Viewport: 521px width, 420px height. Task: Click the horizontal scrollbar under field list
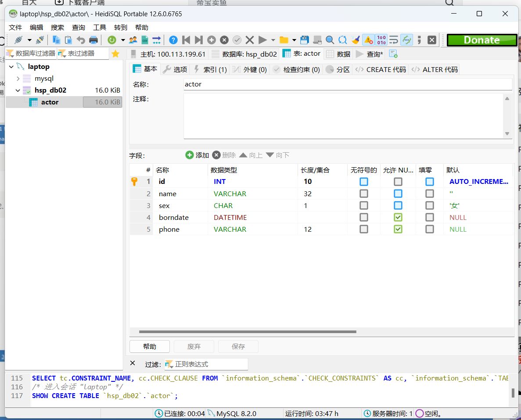pos(248,332)
